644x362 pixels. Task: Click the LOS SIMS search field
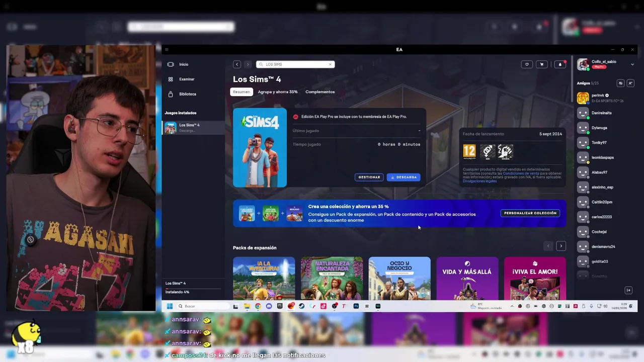[295, 64]
